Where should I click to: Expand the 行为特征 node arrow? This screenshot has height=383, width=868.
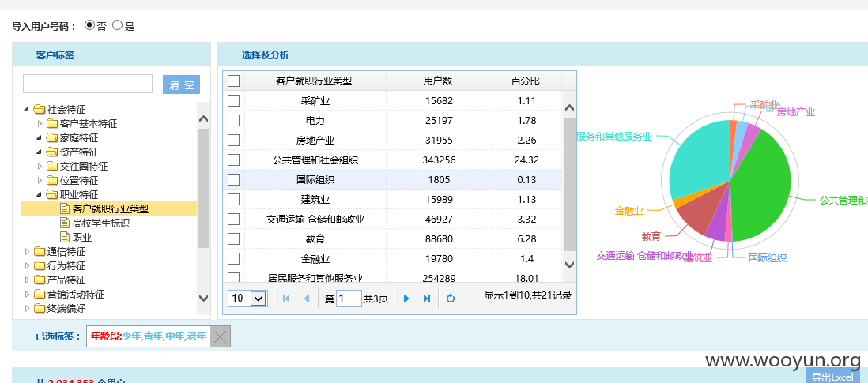27,266
